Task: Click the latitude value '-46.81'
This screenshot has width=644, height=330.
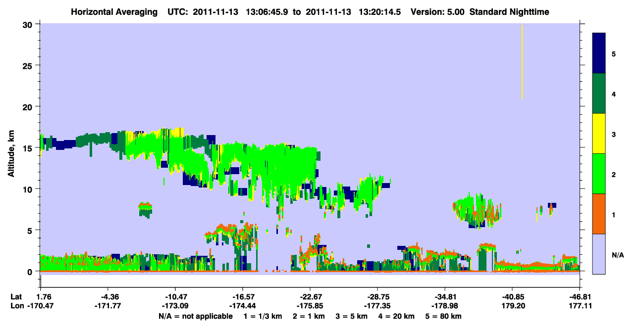Action: (580, 297)
